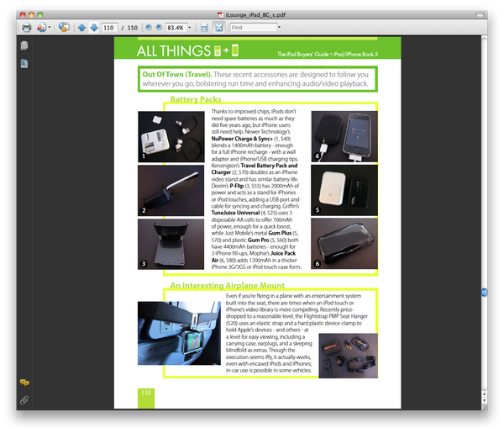Click product photo numbered 3

(x=171, y=244)
